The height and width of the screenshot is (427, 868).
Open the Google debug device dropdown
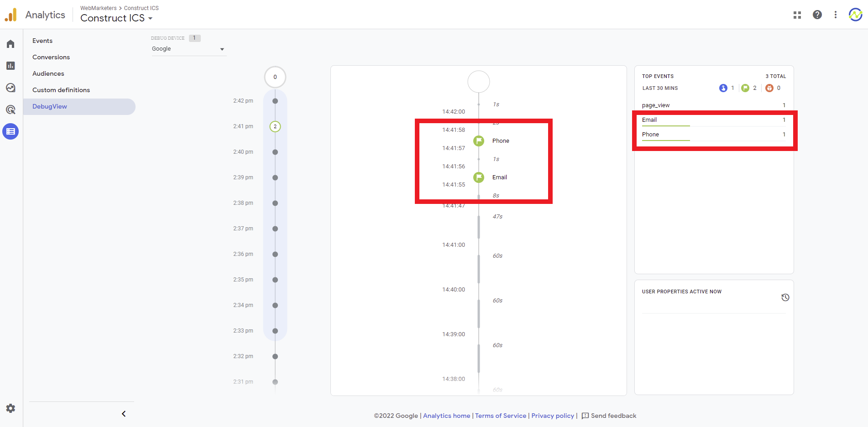click(188, 49)
